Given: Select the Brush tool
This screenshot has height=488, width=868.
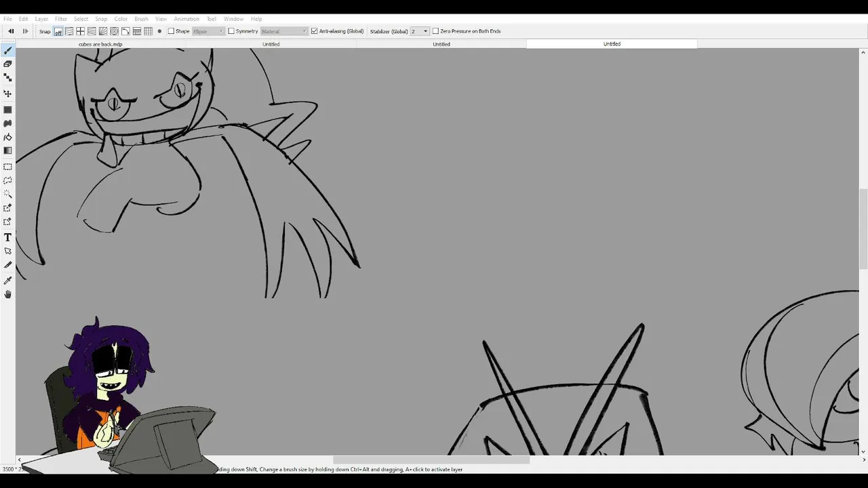Looking at the screenshot, I should click(7, 51).
